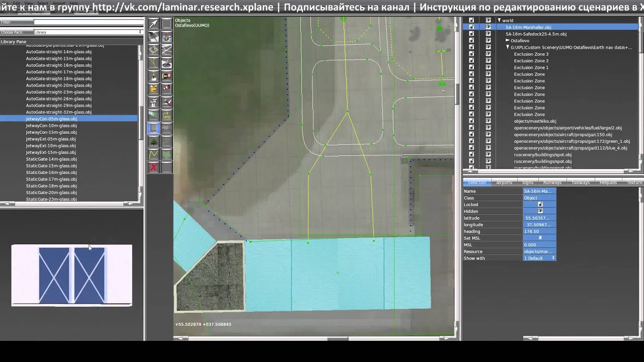Viewport: 644px width, 362px height.
Task: Toggle visibility eye for Ostafievo row
Action: point(488,40)
